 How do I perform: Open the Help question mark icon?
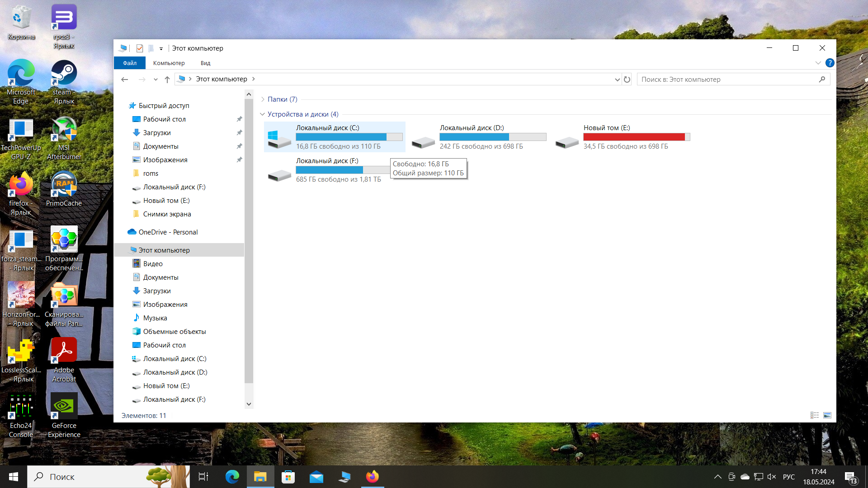[830, 63]
